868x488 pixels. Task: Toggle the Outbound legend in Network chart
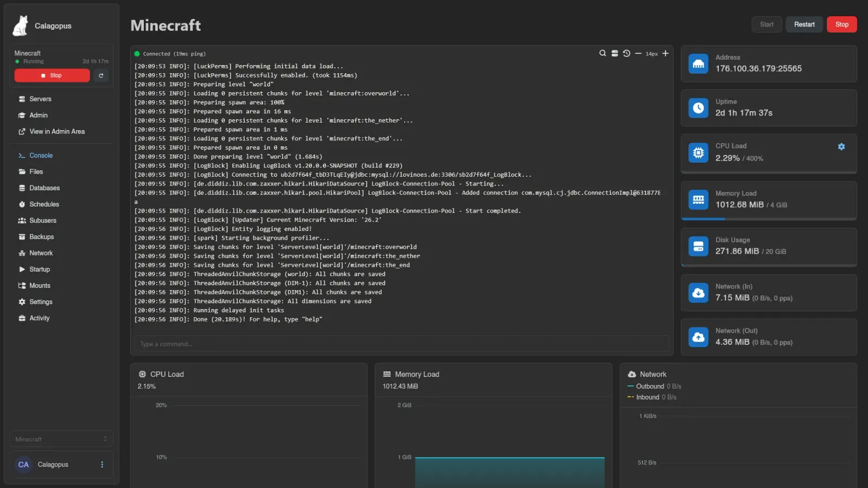point(654,387)
